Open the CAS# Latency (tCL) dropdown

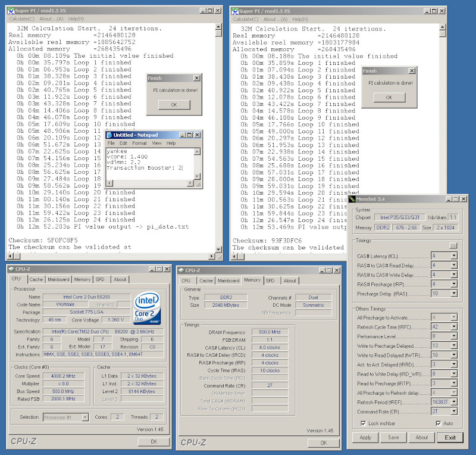pos(453,255)
